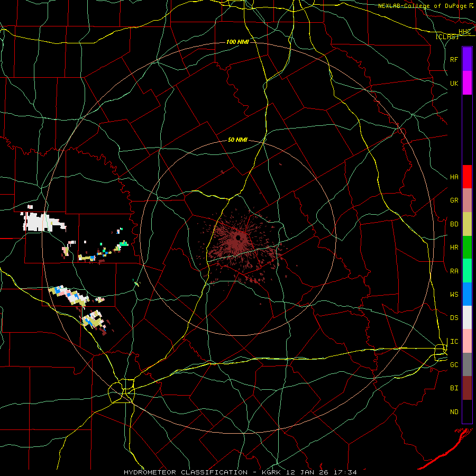Click the HR legend label

(x=454, y=248)
